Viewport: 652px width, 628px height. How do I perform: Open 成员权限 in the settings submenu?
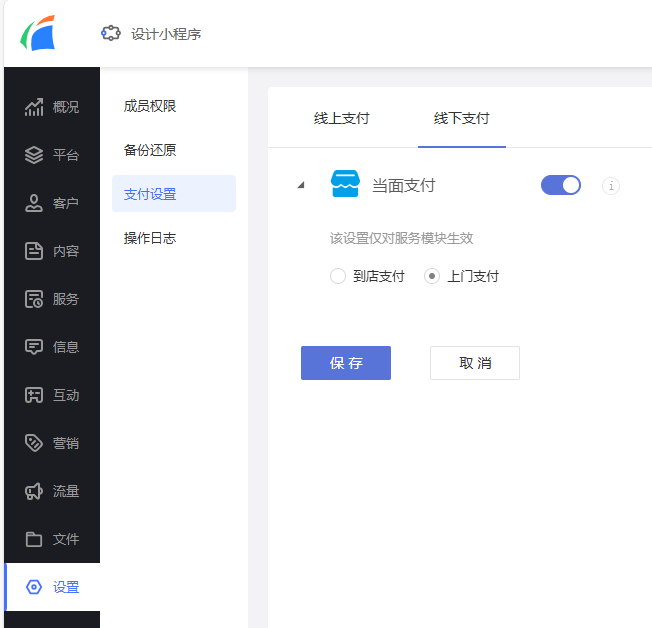150,106
